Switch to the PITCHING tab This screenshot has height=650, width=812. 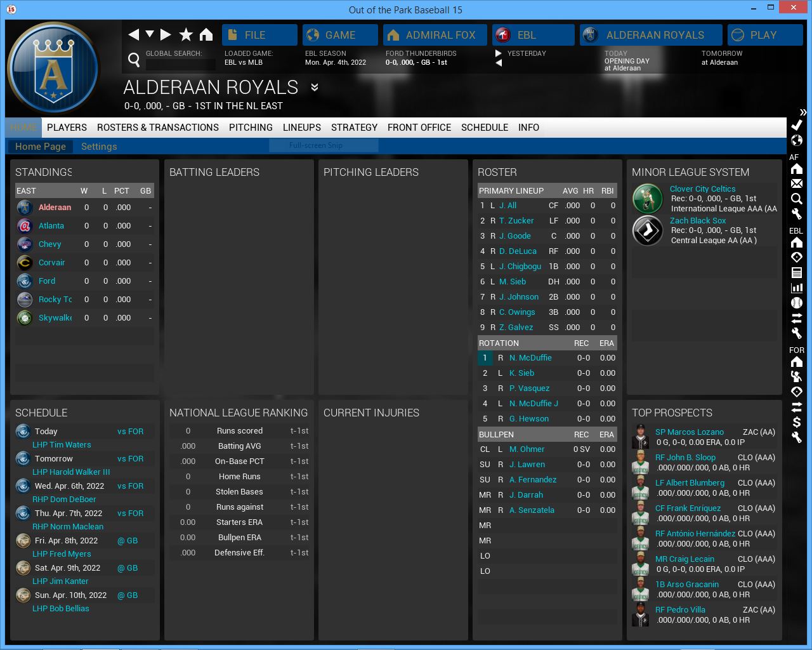pyautogui.click(x=251, y=128)
